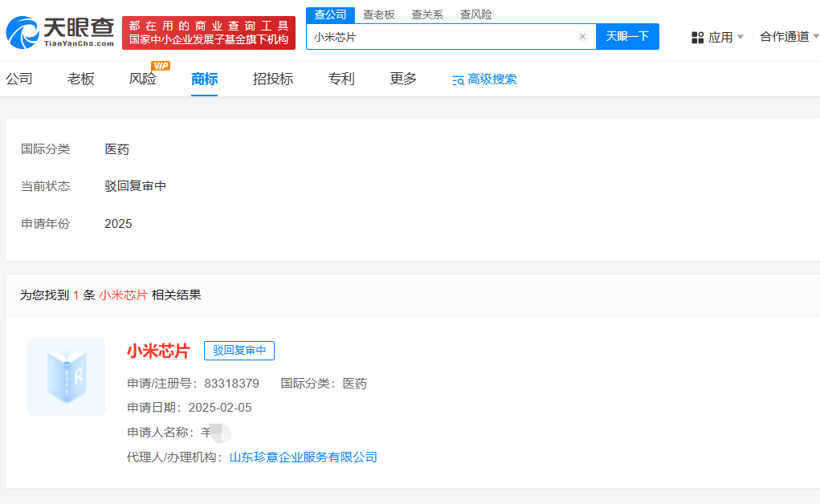Switch to the 查老板 search tab
Viewport: 820px width, 504px height.
(378, 14)
